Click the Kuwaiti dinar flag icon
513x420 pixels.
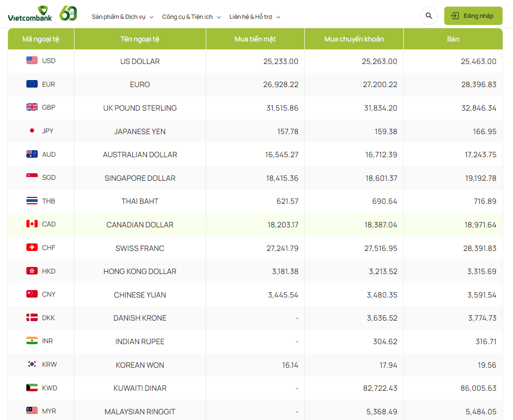[32, 388]
